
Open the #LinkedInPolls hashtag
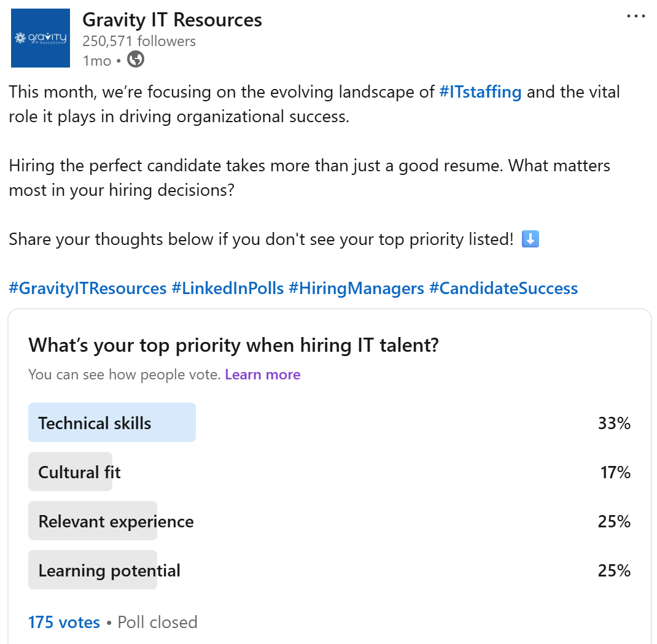pyautogui.click(x=228, y=289)
